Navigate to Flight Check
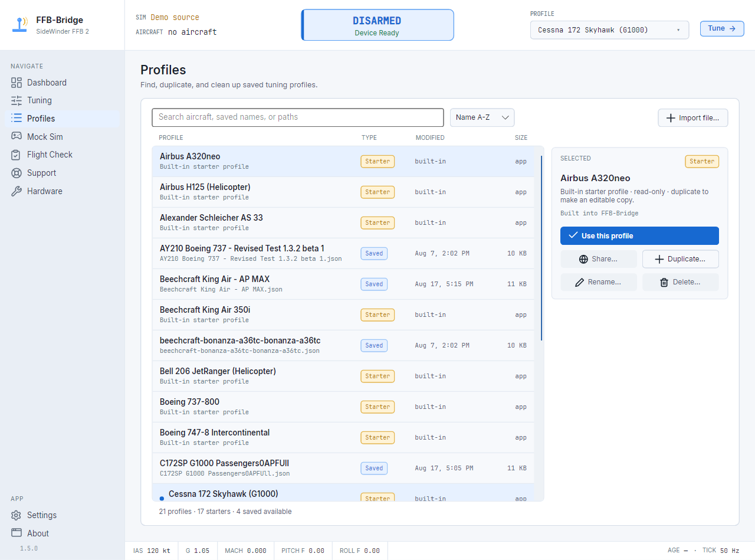Screen dimensions: 755x560 (x=62, y=155)
